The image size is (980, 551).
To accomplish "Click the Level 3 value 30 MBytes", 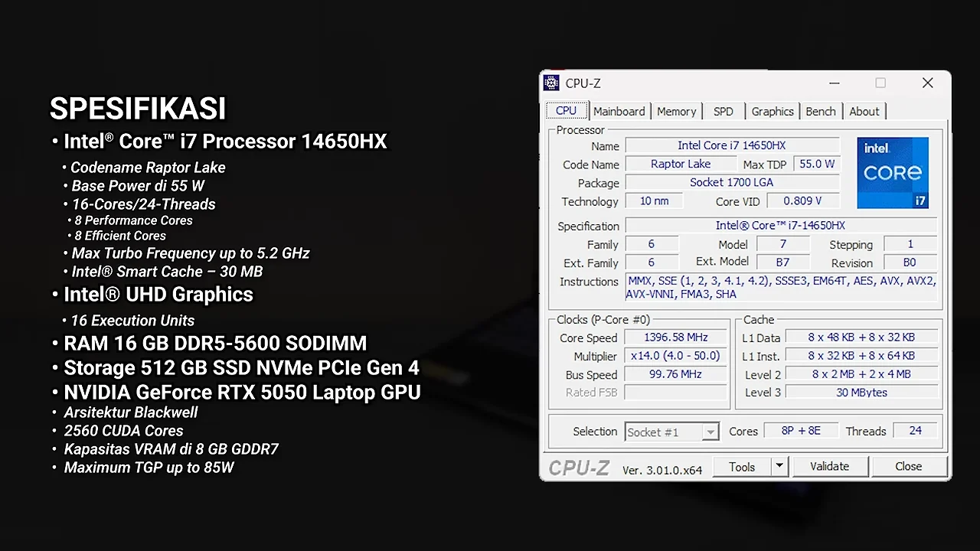I will tap(862, 393).
